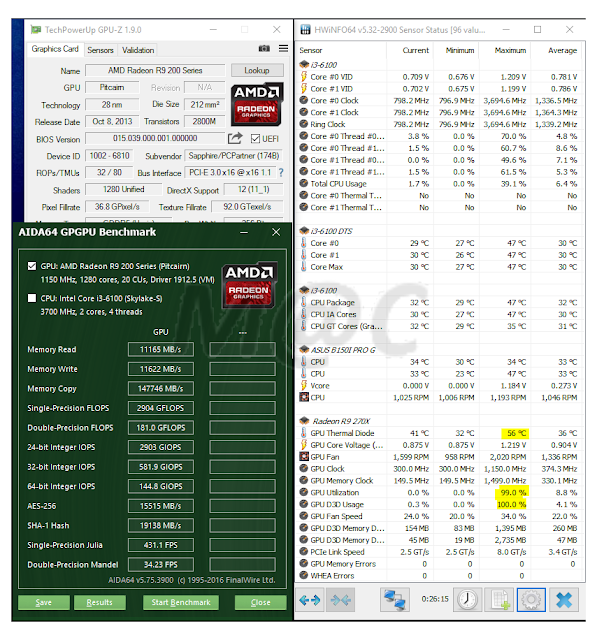The image size is (597, 640).
Task: Click the Memory Read 11165 MB/s result
Action: (x=161, y=349)
